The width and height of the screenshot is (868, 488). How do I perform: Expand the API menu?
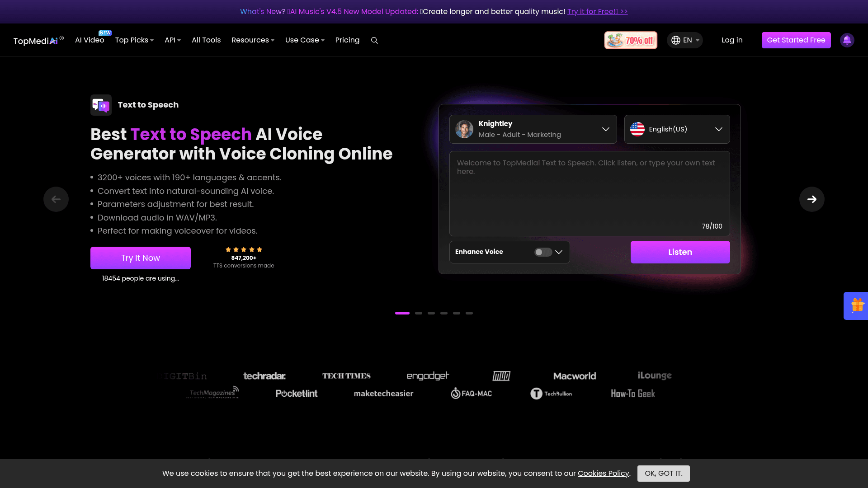point(173,40)
